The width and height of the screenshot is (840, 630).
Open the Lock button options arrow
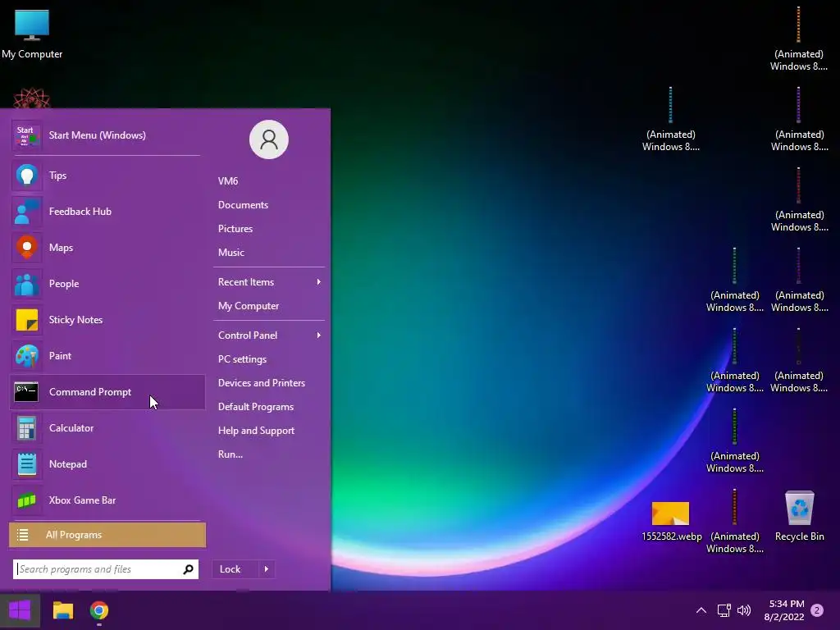[x=267, y=569]
